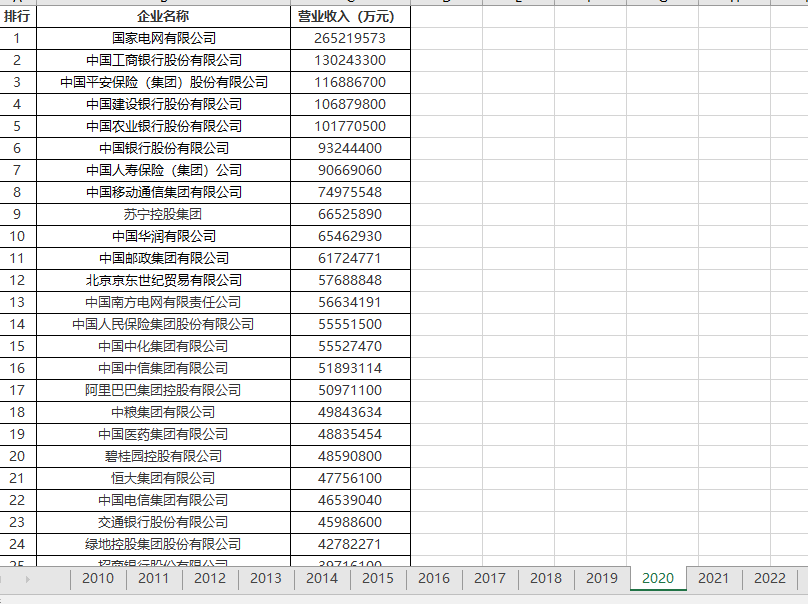Switch to the 2011 sheet tab

pos(154,578)
